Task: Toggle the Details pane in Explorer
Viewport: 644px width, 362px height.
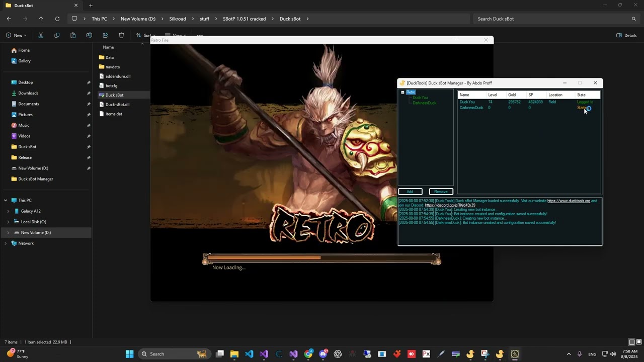Action: click(x=626, y=35)
